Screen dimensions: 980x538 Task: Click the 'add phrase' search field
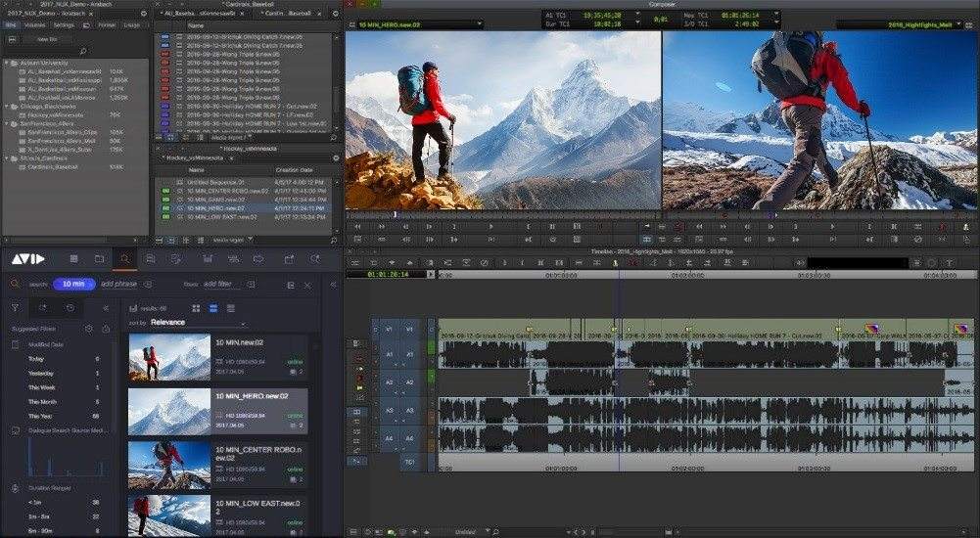118,284
